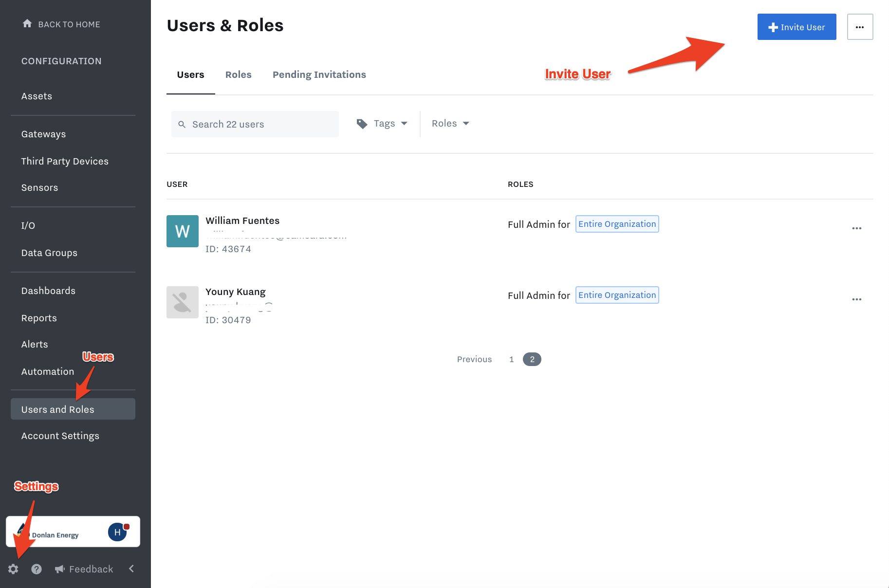Screen dimensions: 889x588
Task: Click the Feedback megaphone icon
Action: coord(60,569)
